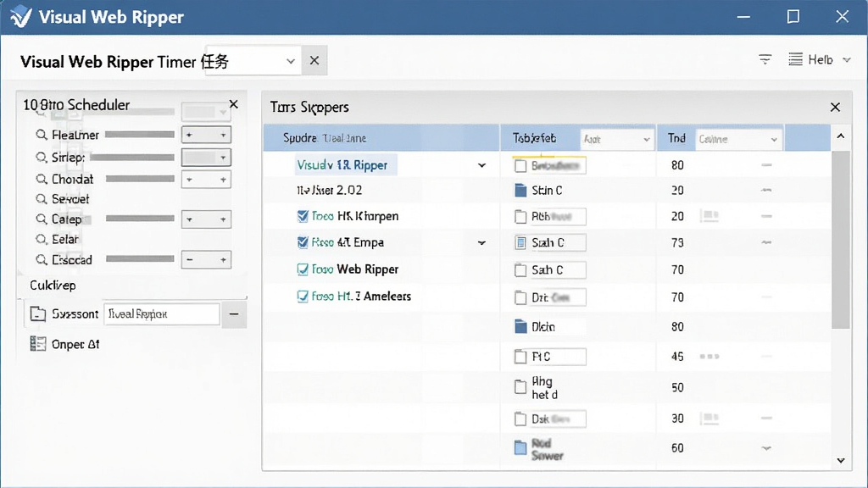Click the Onper At list icon

tap(37, 344)
